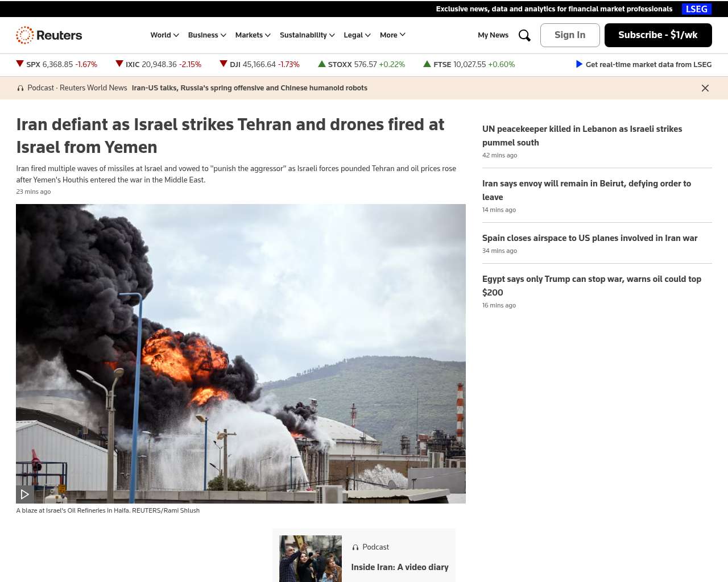Click the '16 mins ago' timestamp
This screenshot has width=728, height=582.
(499, 305)
